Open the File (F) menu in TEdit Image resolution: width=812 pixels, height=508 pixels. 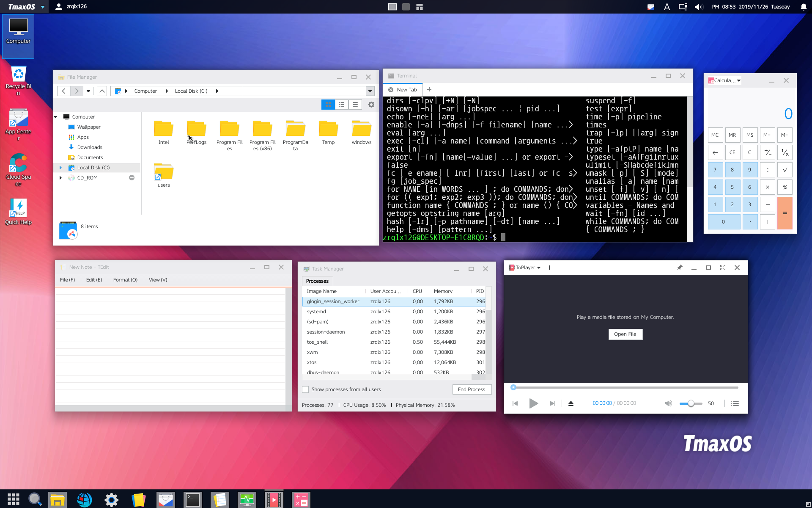pyautogui.click(x=67, y=280)
